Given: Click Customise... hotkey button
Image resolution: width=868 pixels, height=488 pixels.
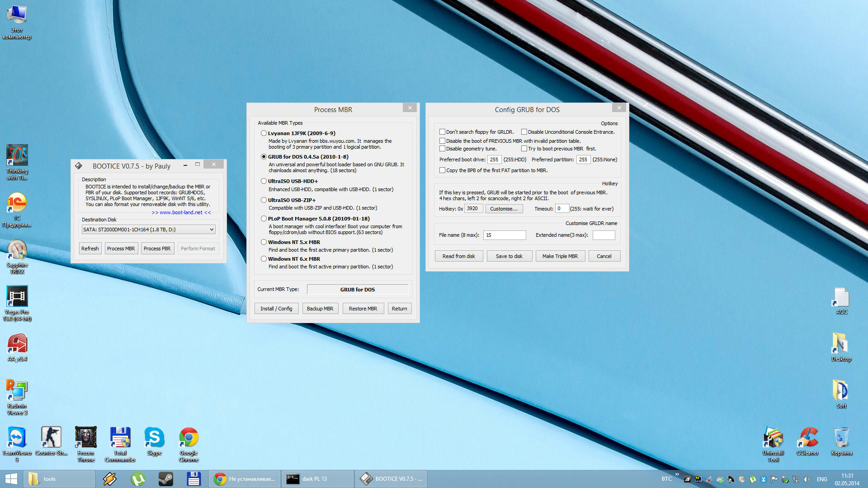Looking at the screenshot, I should [x=504, y=209].
